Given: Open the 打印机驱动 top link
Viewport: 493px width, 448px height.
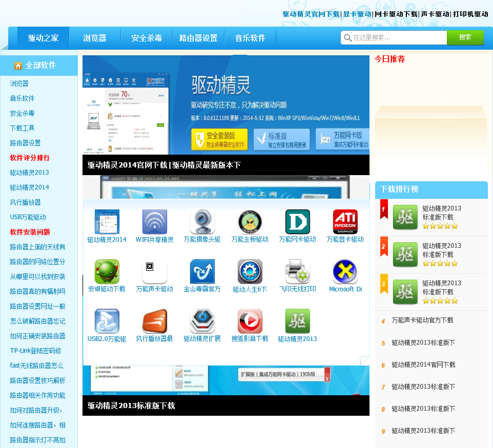Looking at the screenshot, I should 470,14.
